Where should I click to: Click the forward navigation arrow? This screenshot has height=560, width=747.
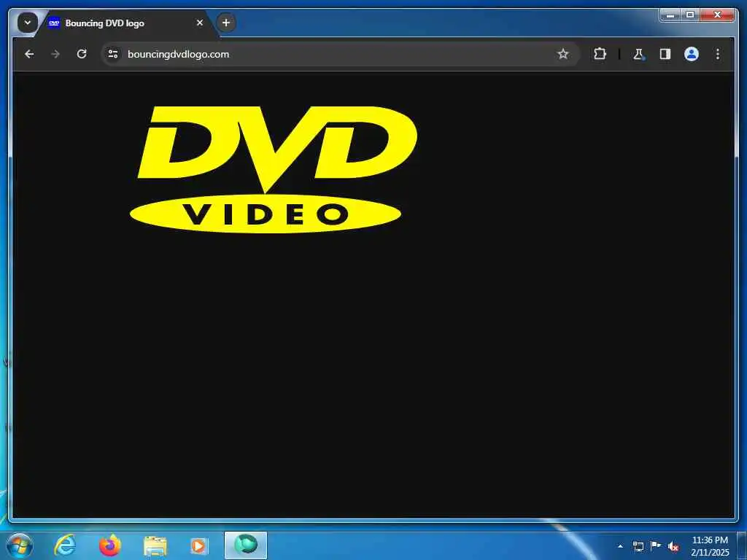[55, 54]
